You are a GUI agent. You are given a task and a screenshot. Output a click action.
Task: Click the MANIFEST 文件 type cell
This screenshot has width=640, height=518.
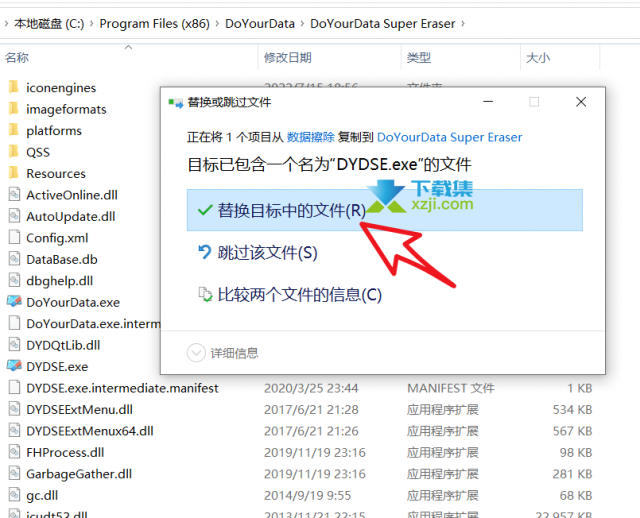pos(451,388)
